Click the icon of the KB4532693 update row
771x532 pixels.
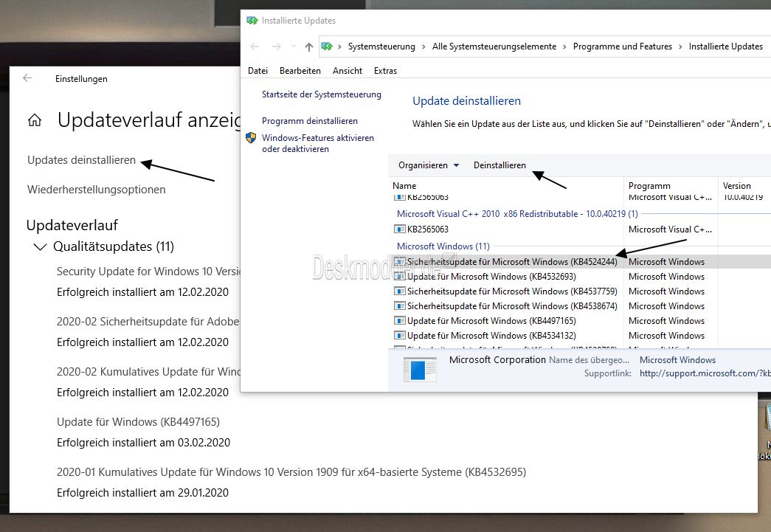coord(399,276)
